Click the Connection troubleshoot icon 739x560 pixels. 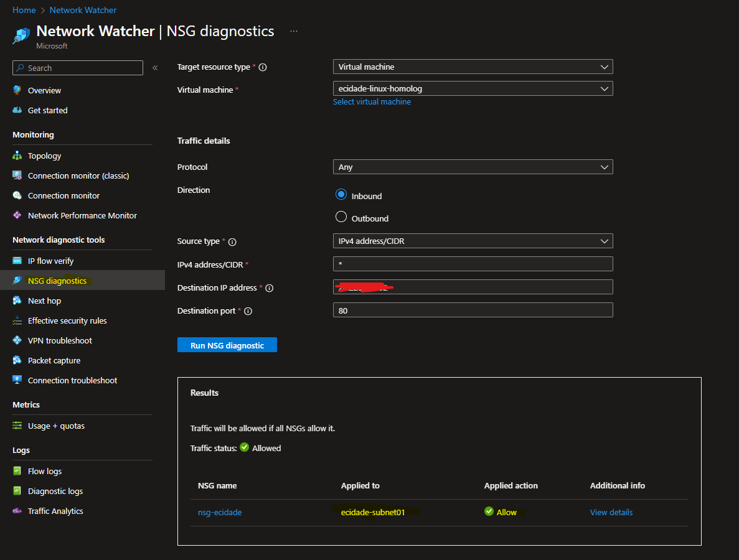pos(17,380)
